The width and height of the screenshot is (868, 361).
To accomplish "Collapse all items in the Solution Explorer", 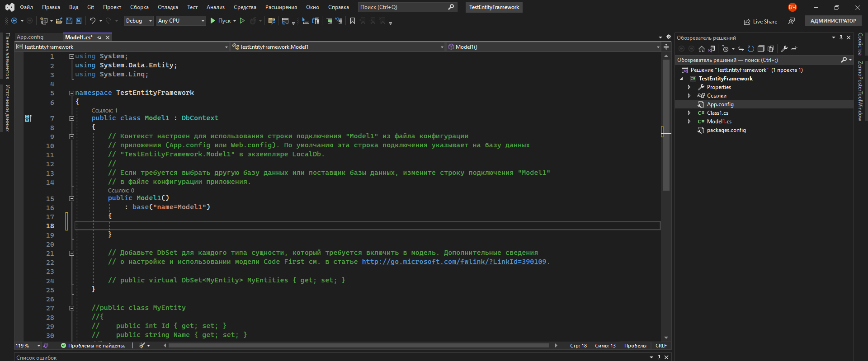I will [761, 49].
